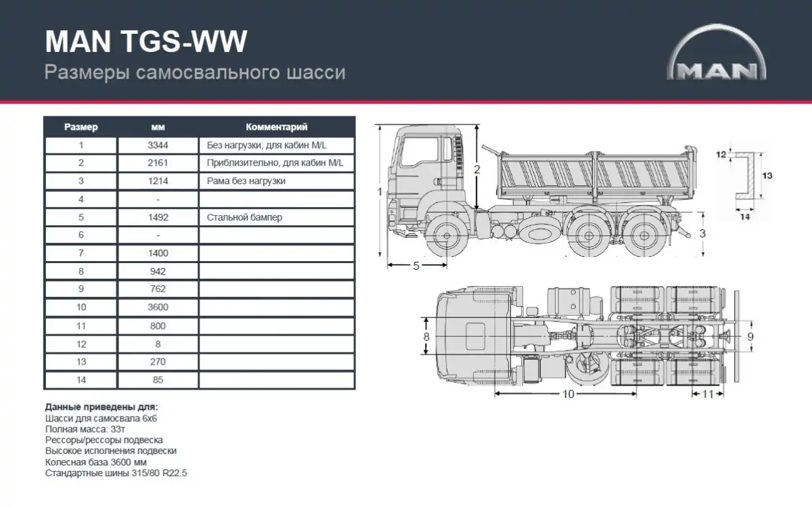The image size is (812, 508).
Task: Select the 270 value in the table
Action: click(x=158, y=362)
